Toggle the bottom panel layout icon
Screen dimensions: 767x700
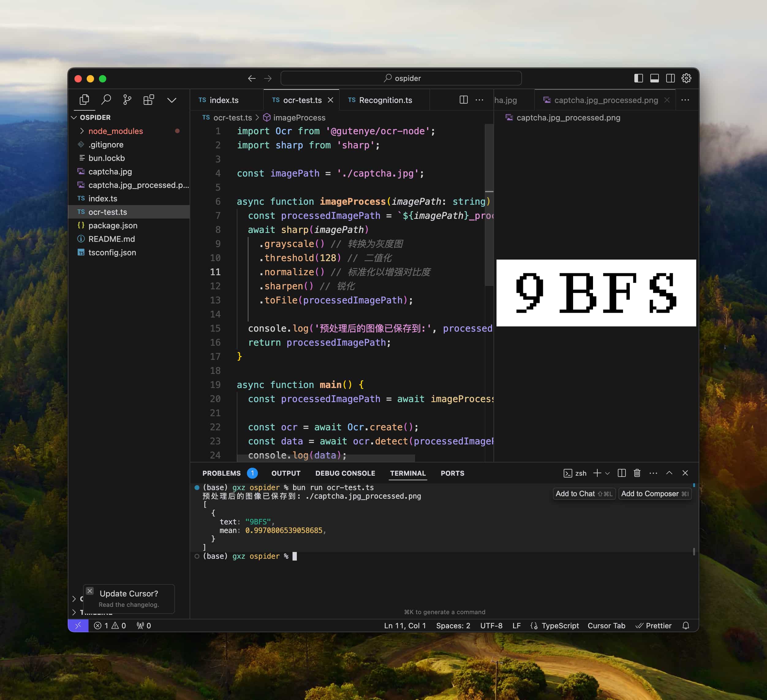pos(654,78)
